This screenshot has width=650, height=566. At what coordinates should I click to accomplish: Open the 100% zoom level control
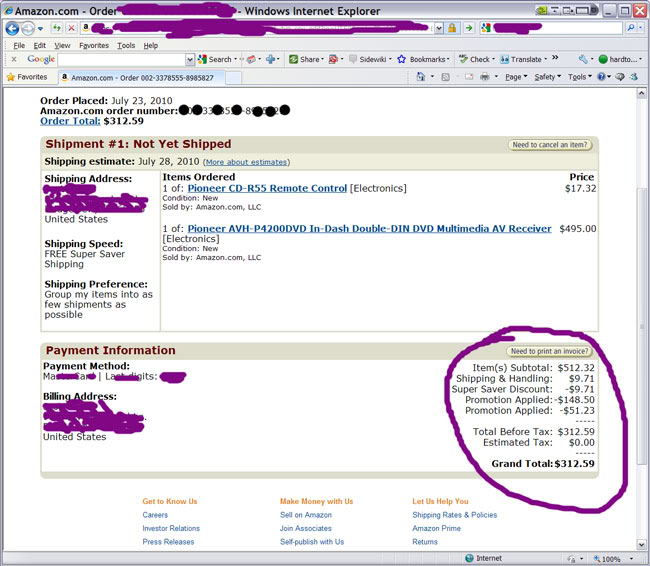[x=614, y=559]
